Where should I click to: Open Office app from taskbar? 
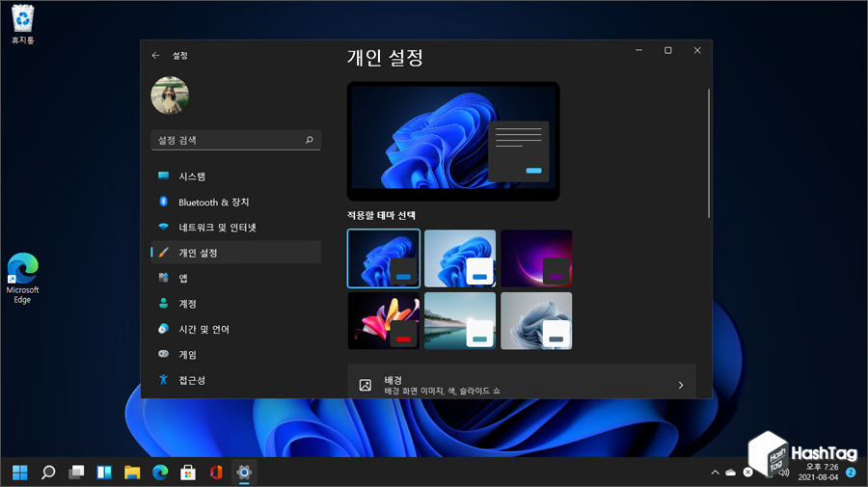[216, 473]
